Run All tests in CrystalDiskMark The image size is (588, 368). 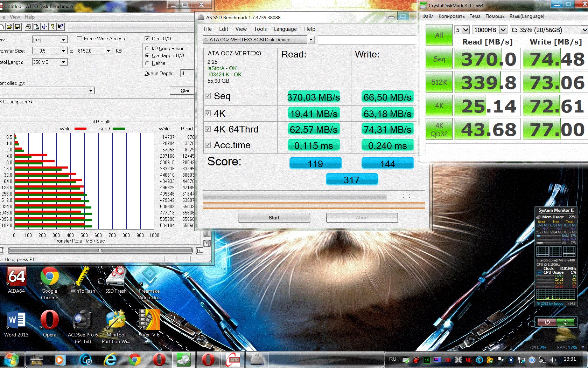(439, 35)
